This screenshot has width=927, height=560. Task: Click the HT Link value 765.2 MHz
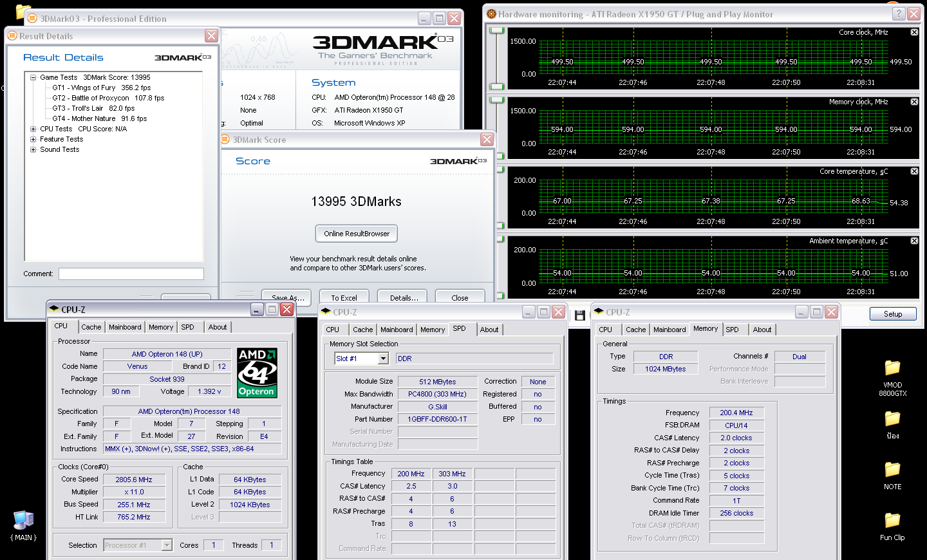[134, 517]
